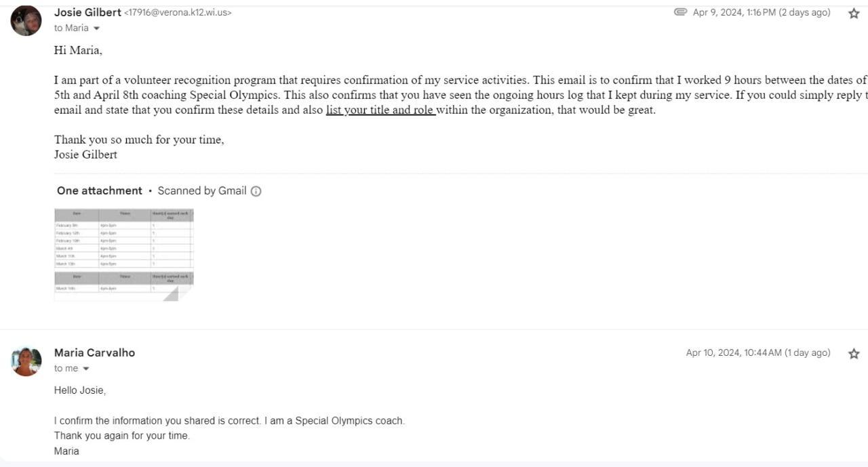The height and width of the screenshot is (467, 868).
Task: Click the "list your title and role" link
Action: pyautogui.click(x=380, y=110)
